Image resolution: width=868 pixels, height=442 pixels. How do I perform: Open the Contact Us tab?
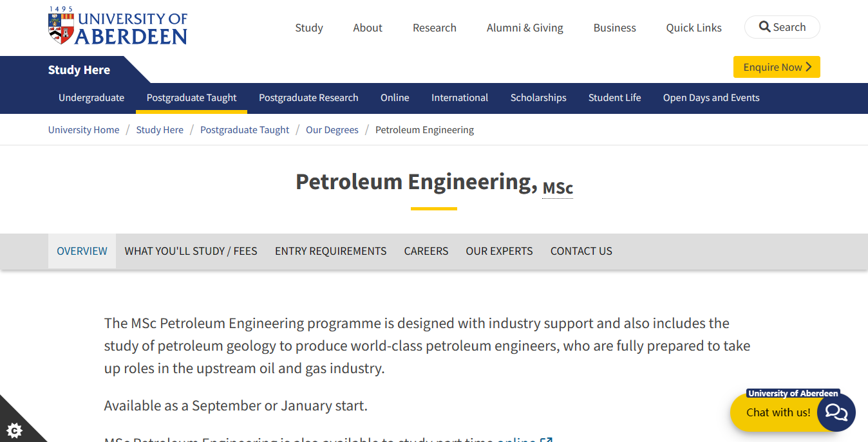[581, 251]
